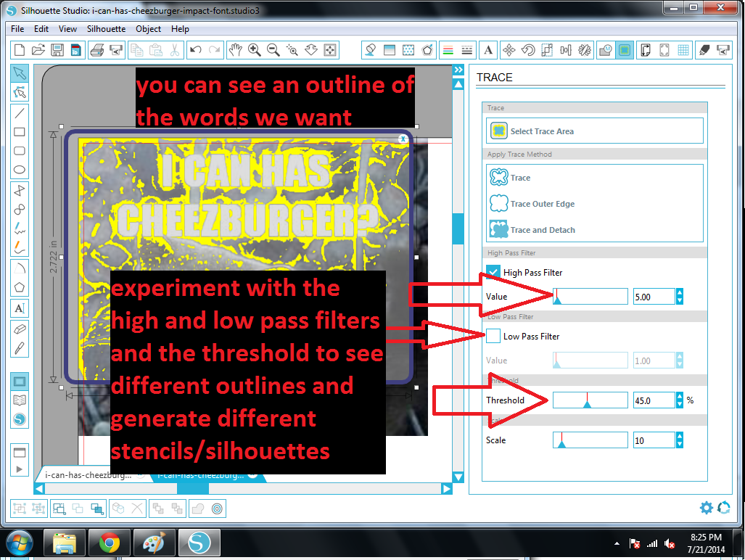Open Google Chrome from the taskbar

tap(110, 543)
